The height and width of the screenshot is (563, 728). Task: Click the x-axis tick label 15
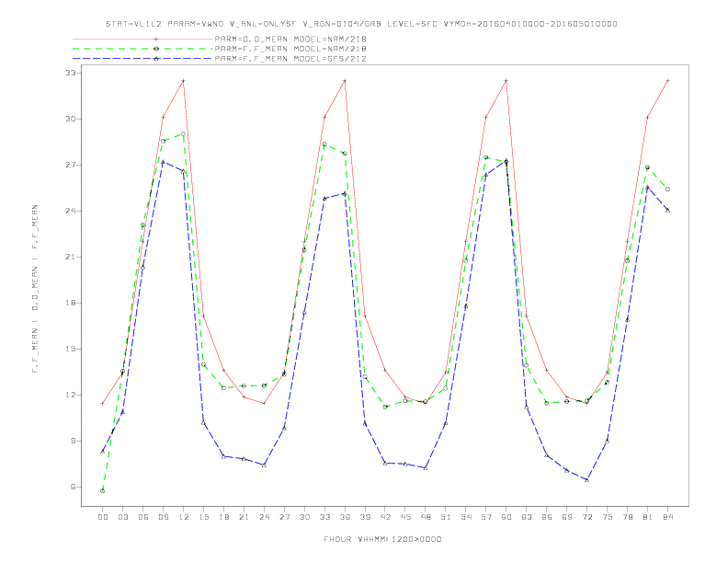pos(203,517)
